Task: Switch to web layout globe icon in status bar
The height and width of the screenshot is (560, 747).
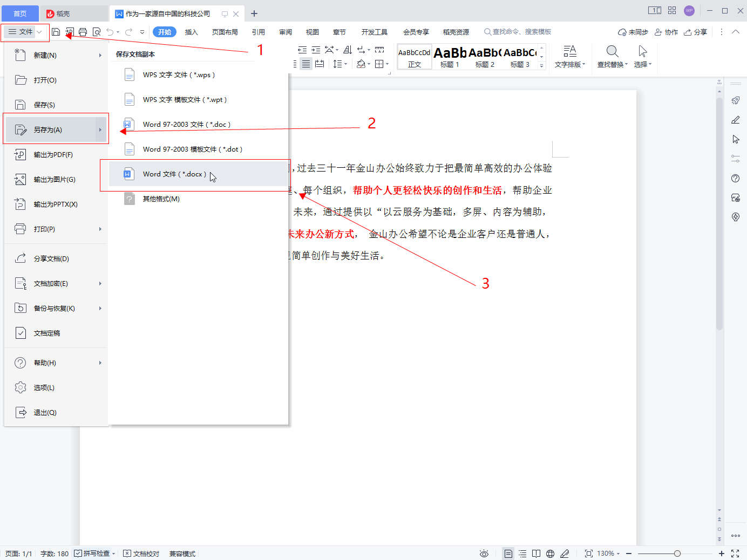Action: click(550, 554)
